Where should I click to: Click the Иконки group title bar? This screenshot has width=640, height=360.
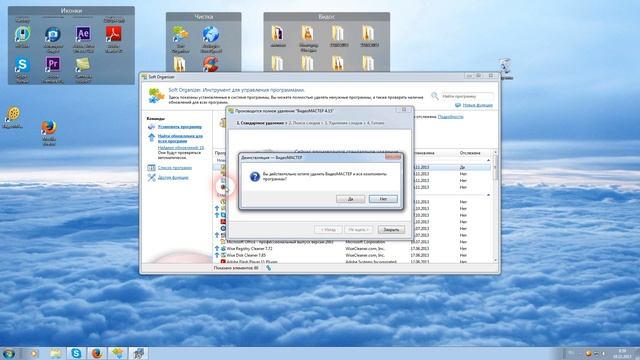pos(71,11)
